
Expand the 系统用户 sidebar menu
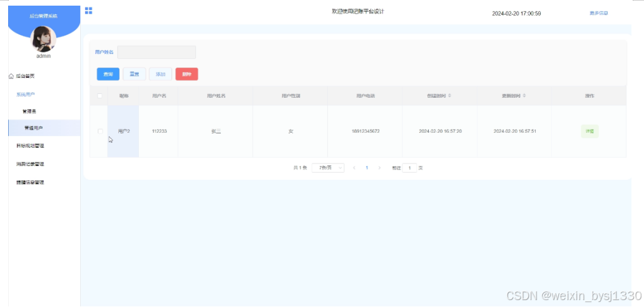26,95
